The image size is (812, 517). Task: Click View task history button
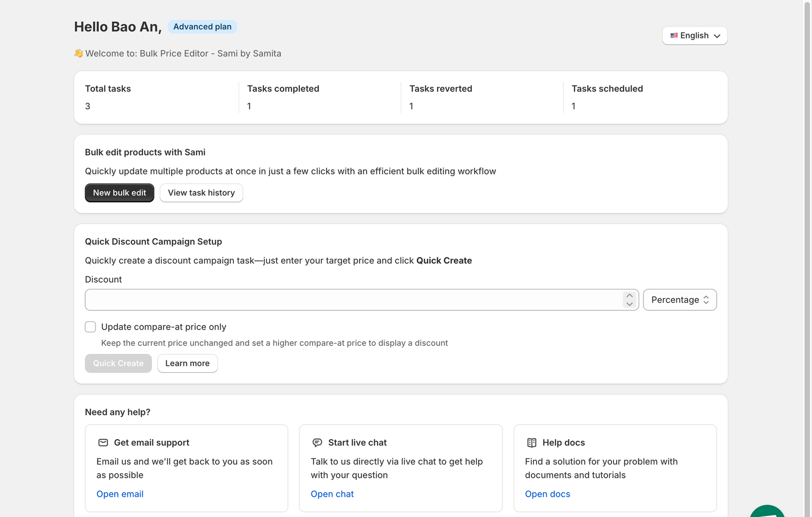click(x=201, y=193)
